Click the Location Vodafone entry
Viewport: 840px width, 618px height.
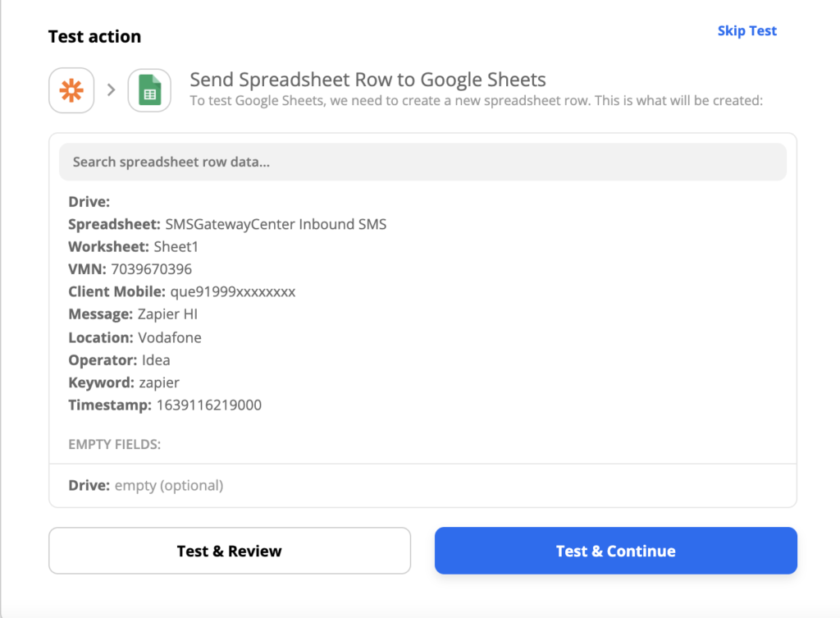click(135, 337)
